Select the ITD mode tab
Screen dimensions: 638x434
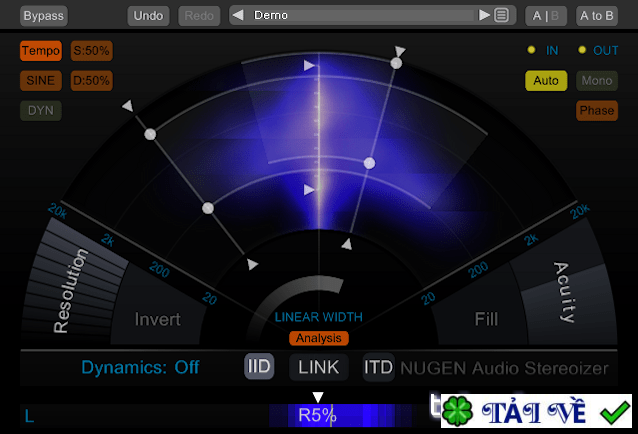pos(378,367)
